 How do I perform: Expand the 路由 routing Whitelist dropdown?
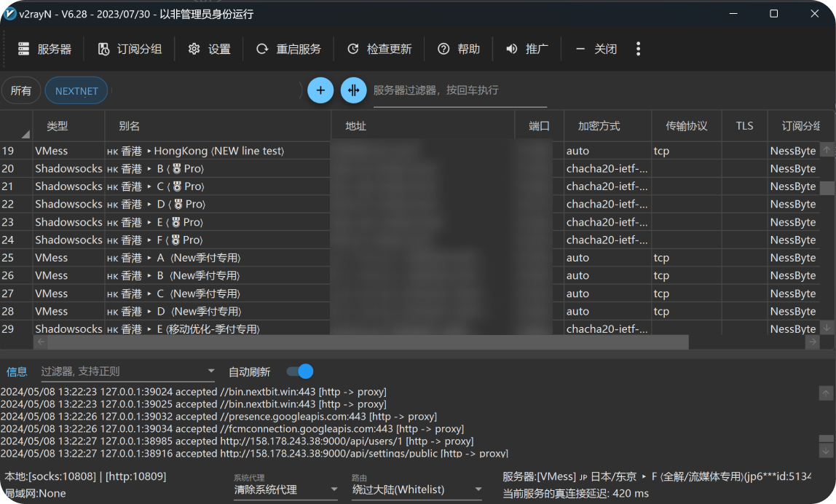478,490
